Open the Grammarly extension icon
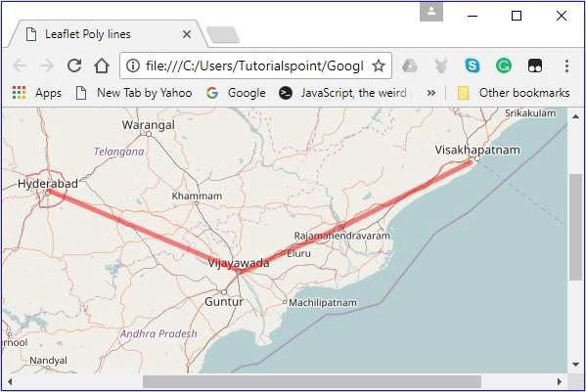 tap(504, 65)
